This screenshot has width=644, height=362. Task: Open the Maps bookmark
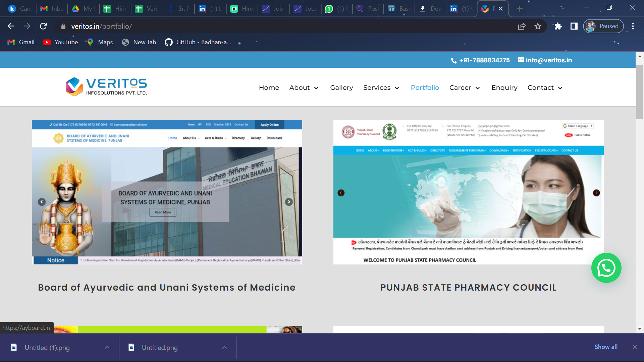coord(100,42)
